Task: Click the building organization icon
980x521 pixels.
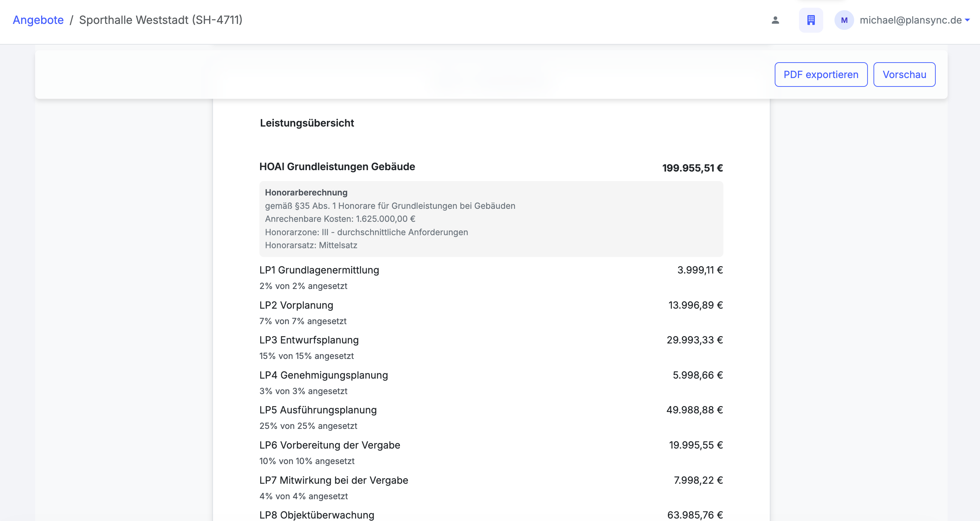Action: (811, 20)
